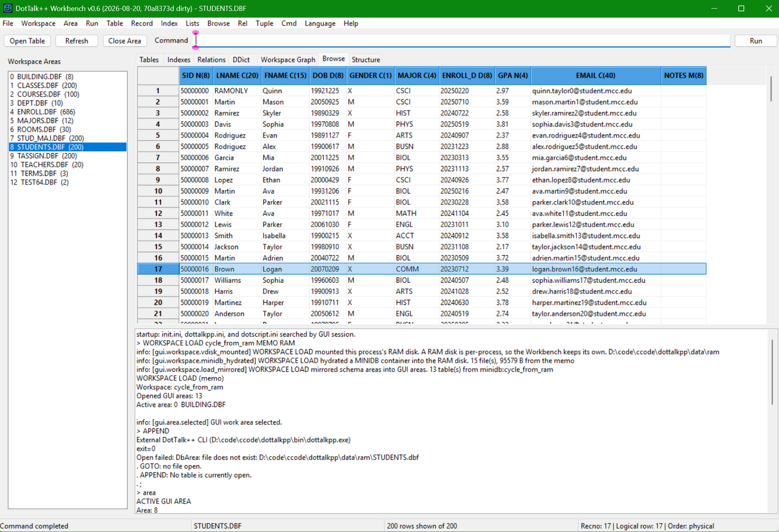Image resolution: width=779 pixels, height=532 pixels.
Task: Open the Language menu
Action: pyautogui.click(x=320, y=23)
